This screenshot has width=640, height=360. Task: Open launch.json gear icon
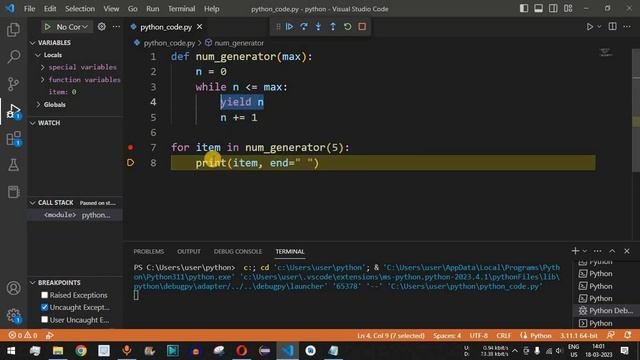coord(102,27)
